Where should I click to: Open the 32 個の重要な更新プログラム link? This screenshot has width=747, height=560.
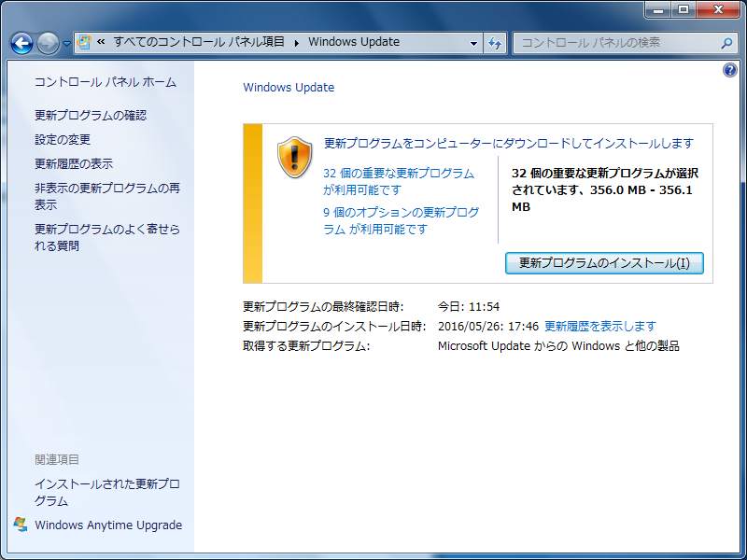click(x=399, y=181)
